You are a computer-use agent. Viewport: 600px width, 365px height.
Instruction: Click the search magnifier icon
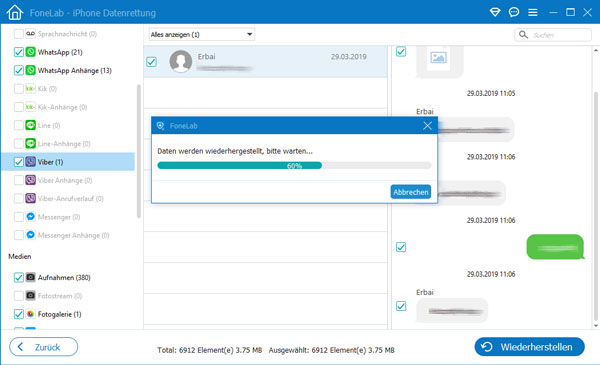523,35
